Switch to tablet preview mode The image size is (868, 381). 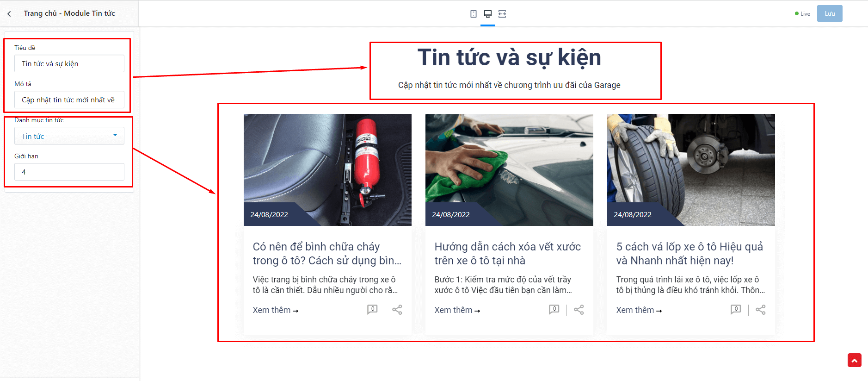pos(474,14)
